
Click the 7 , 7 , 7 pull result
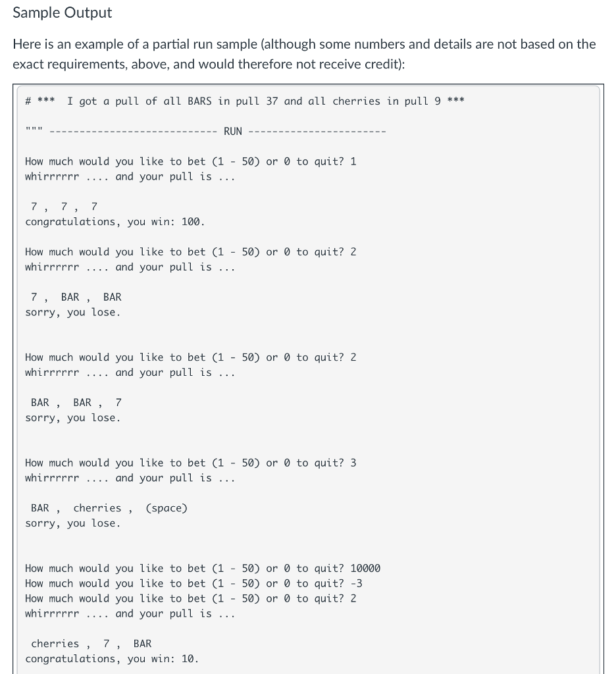(64, 207)
